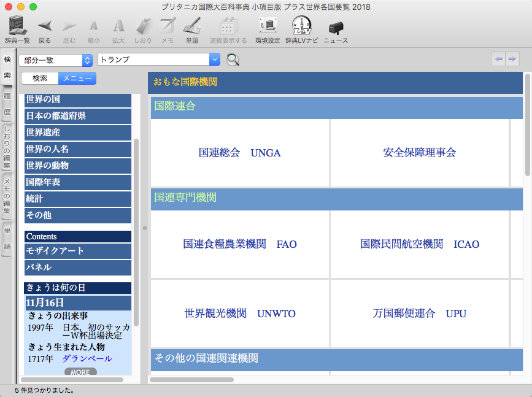The width and height of the screenshot is (532, 397).
Task: Open the パネル contents item
Action: pos(78,268)
